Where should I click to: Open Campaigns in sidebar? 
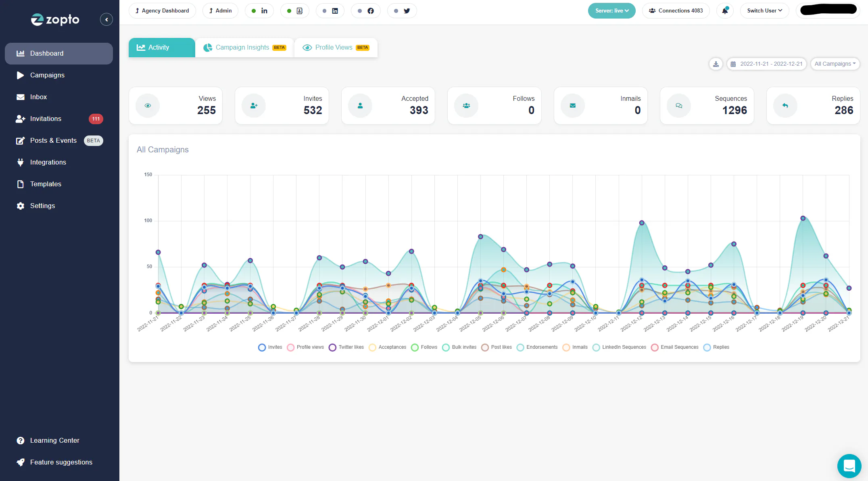point(59,75)
